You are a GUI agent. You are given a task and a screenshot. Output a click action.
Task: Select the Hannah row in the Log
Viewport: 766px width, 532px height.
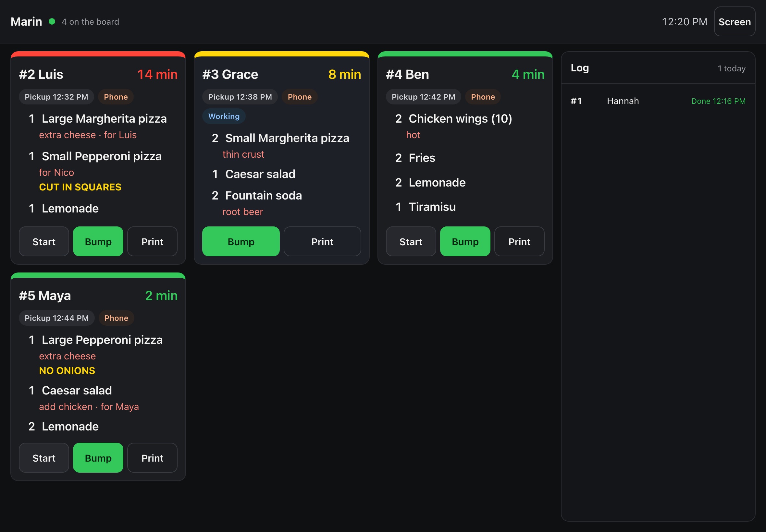click(x=658, y=101)
